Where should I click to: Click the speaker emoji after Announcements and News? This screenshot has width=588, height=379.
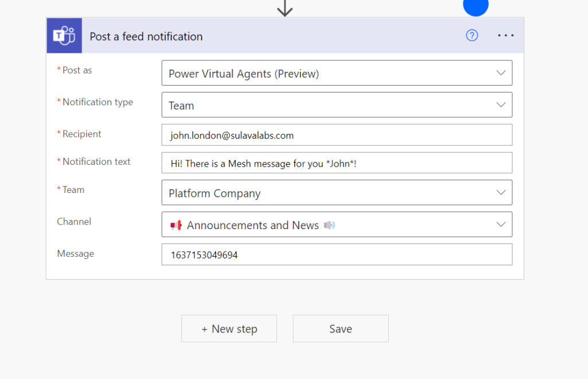pyautogui.click(x=329, y=226)
